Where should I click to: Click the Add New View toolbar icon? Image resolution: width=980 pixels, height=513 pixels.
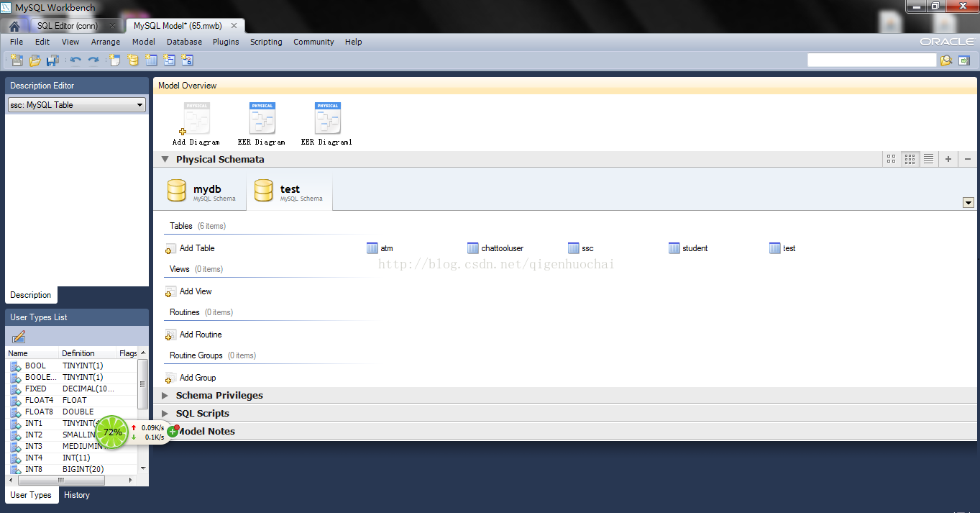(x=169, y=60)
